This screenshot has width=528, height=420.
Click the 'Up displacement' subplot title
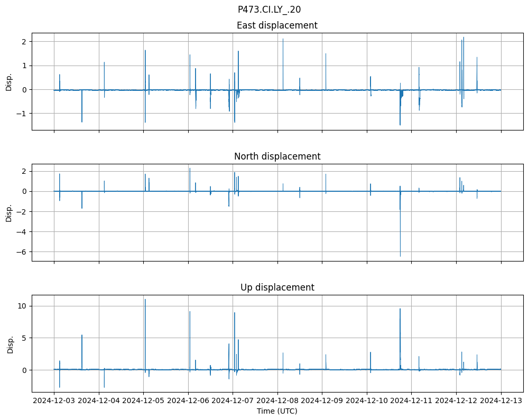tap(277, 287)
